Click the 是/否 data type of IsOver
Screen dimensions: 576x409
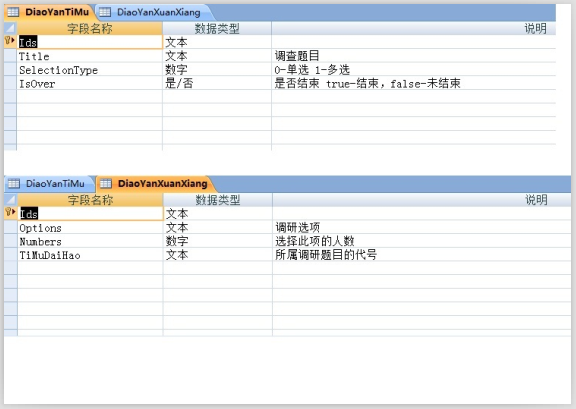(x=217, y=83)
